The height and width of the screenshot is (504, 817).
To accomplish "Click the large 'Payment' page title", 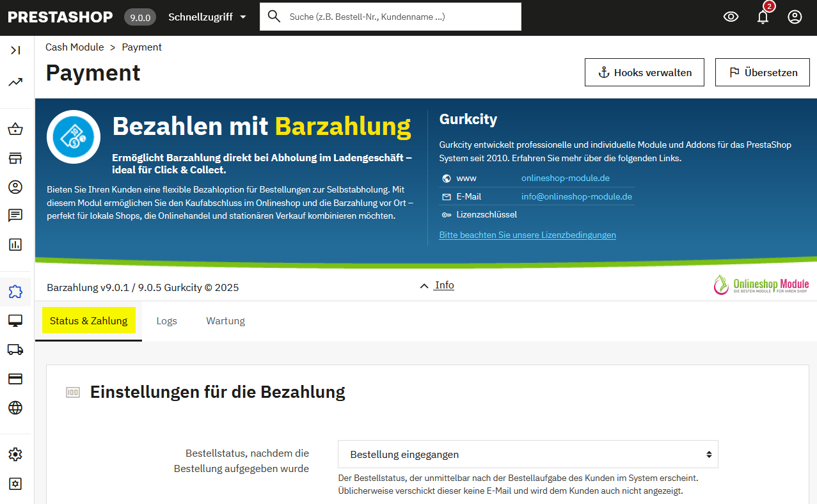I will coord(93,72).
